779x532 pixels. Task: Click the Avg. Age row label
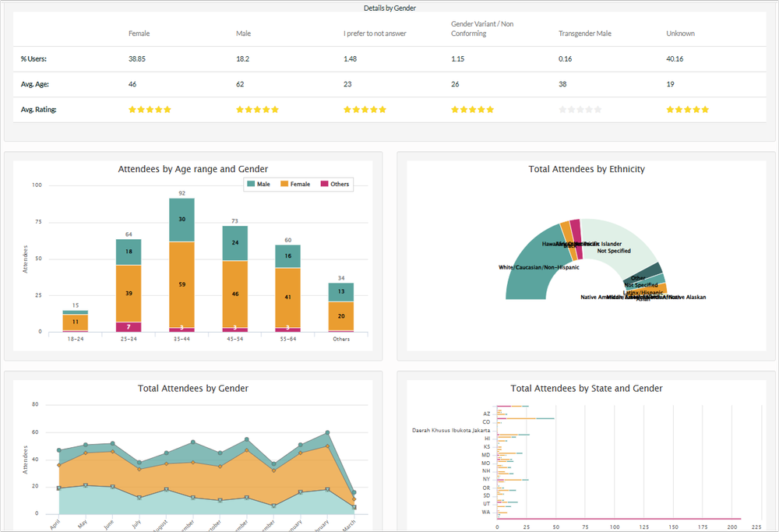point(35,84)
